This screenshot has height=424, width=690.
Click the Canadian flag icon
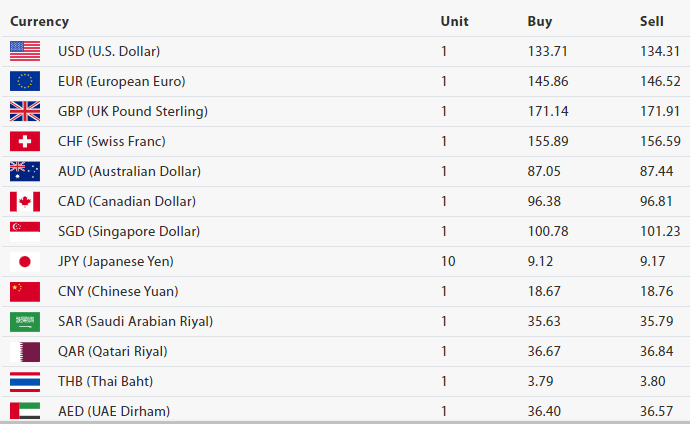[25, 201]
